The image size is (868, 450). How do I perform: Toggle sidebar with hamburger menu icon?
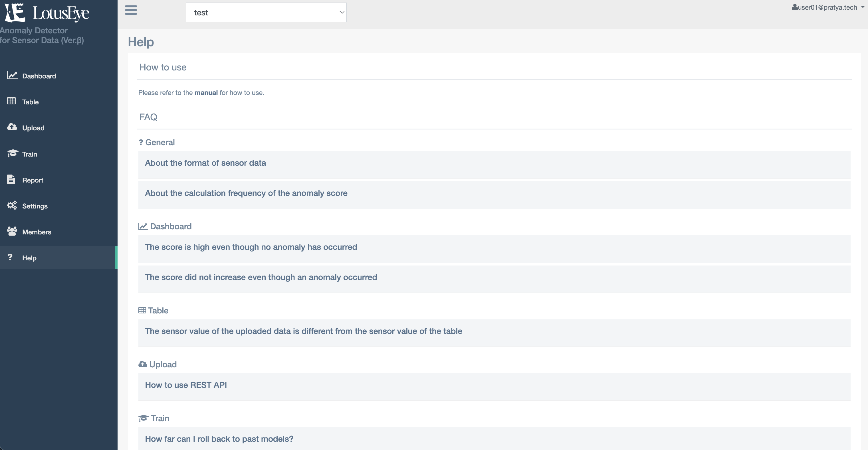pos(131,11)
